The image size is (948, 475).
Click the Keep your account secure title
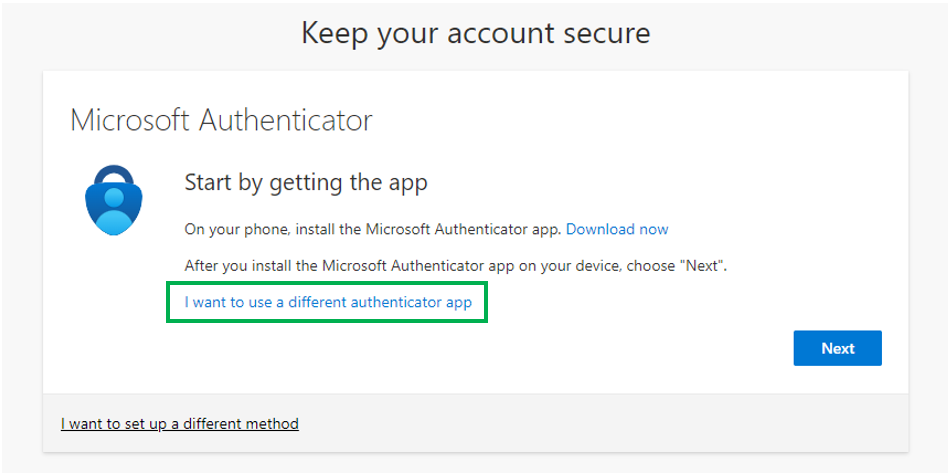click(x=476, y=33)
